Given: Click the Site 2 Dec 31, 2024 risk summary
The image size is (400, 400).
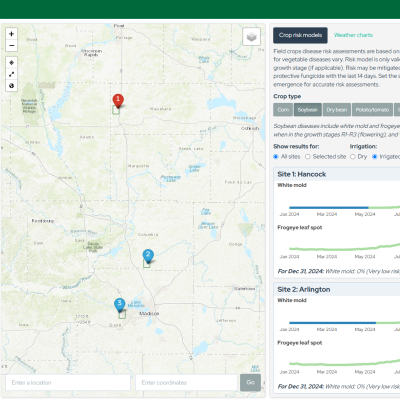Looking at the screenshot, I should coord(339,387).
